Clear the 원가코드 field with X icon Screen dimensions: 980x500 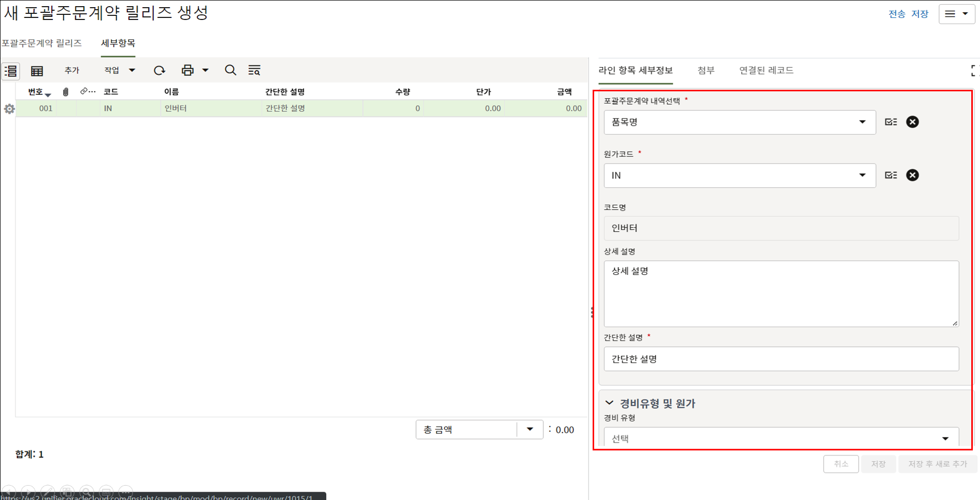coord(912,175)
